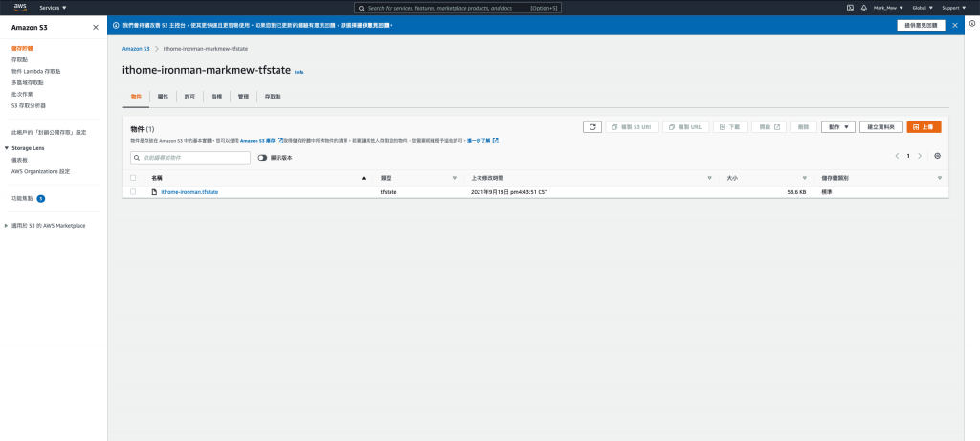Click the feature spotlight count badge
This screenshot has width=980, height=441.
pos(40,199)
